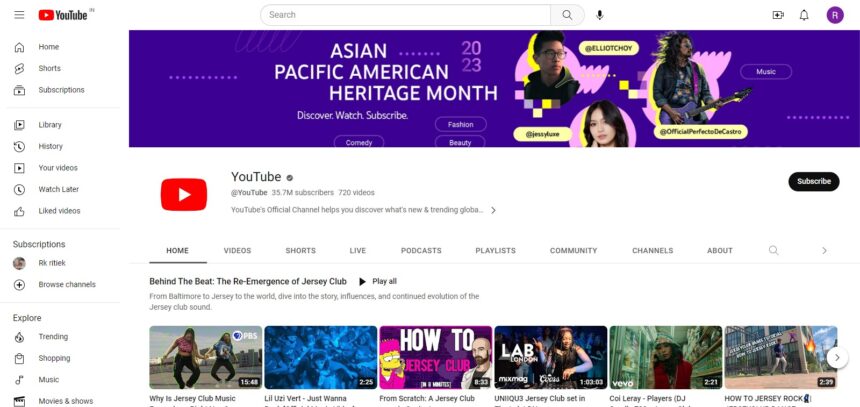This screenshot has height=407, width=860.
Task: Open PBS Why Is Jersey Club Music thumbnail
Action: click(x=206, y=357)
